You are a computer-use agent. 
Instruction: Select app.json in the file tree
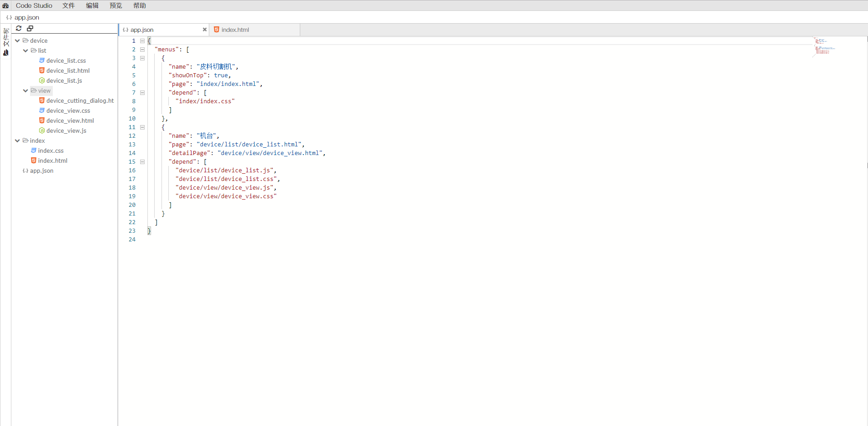tap(41, 170)
